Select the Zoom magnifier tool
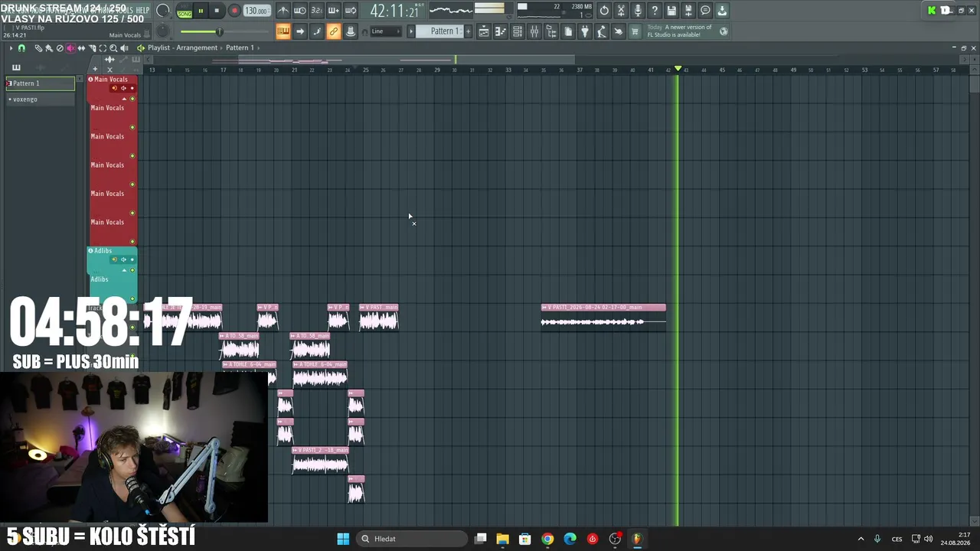 [113, 48]
